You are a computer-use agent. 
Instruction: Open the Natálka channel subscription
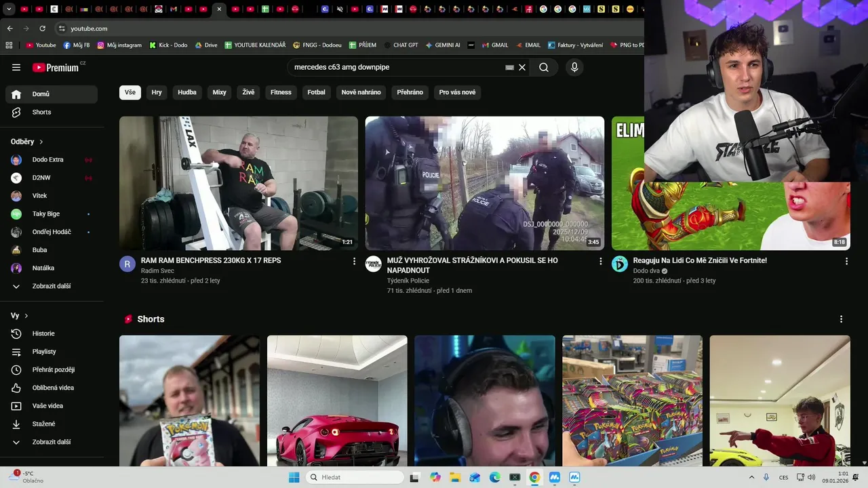click(x=52, y=268)
